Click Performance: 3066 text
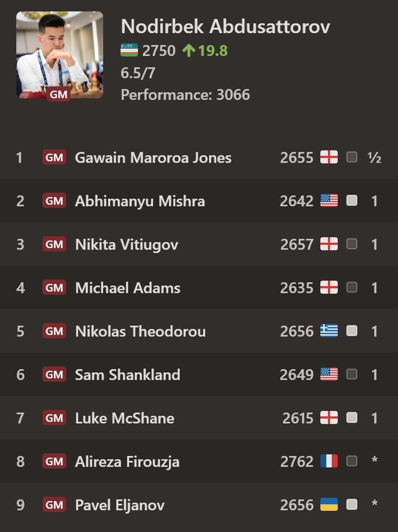 [185, 94]
